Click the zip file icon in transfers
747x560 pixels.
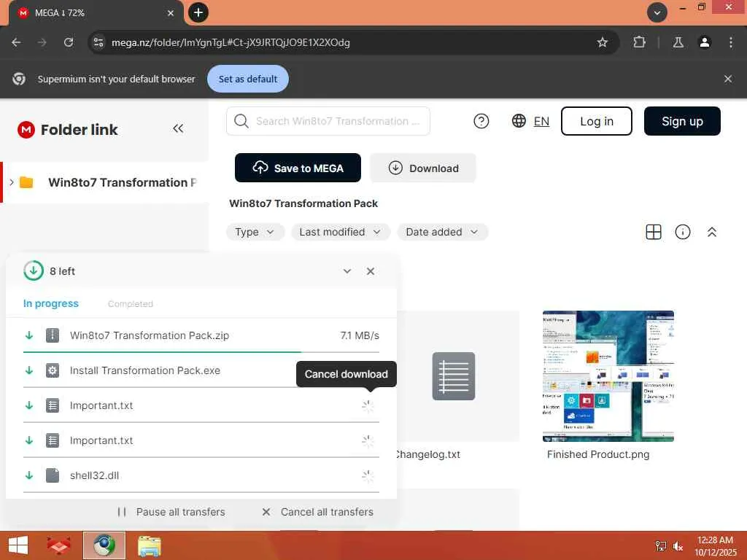pos(53,335)
